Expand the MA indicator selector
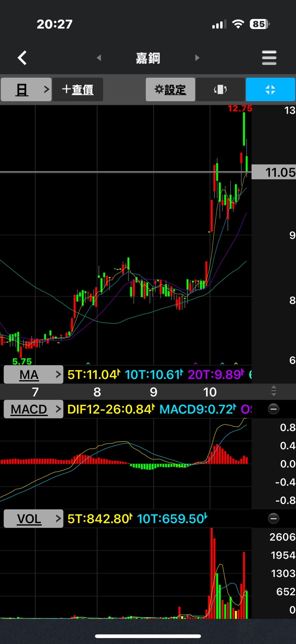 33,375
